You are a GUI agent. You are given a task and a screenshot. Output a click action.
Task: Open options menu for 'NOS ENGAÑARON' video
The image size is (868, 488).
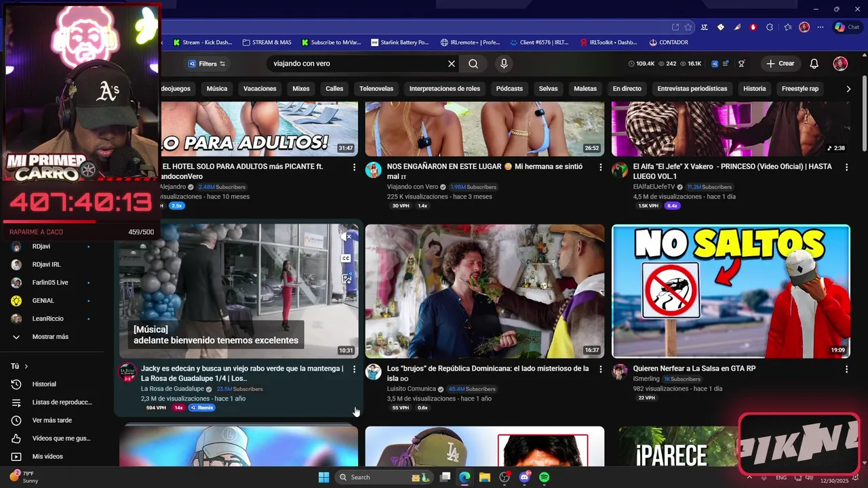600,167
